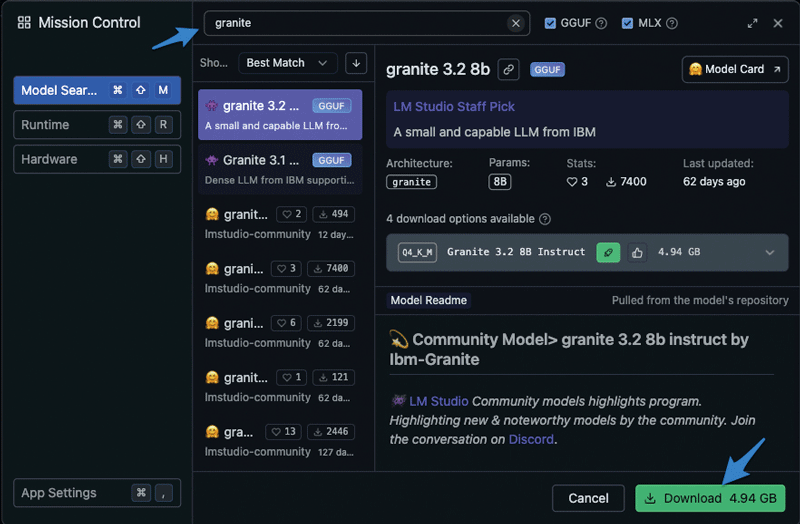Screen dimensions: 800x524
Task: Click the help icon next to MLX
Action: pyautogui.click(x=672, y=23)
